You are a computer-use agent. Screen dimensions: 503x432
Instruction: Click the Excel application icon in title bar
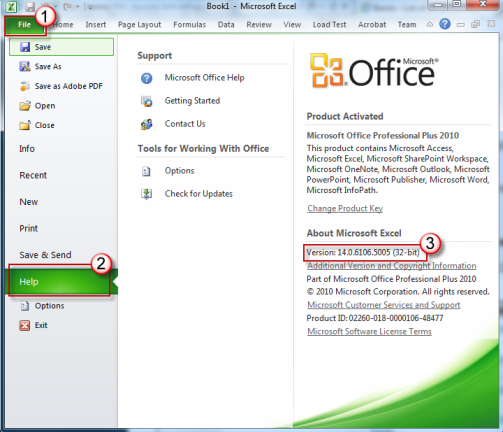[x=11, y=7]
